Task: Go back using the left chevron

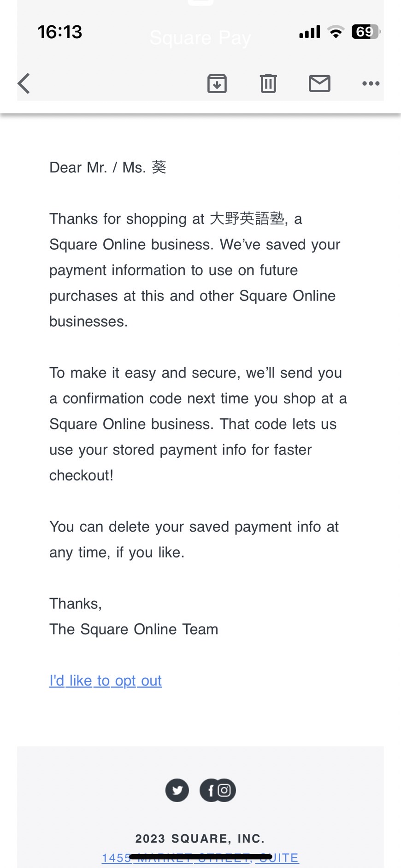Action: point(24,83)
